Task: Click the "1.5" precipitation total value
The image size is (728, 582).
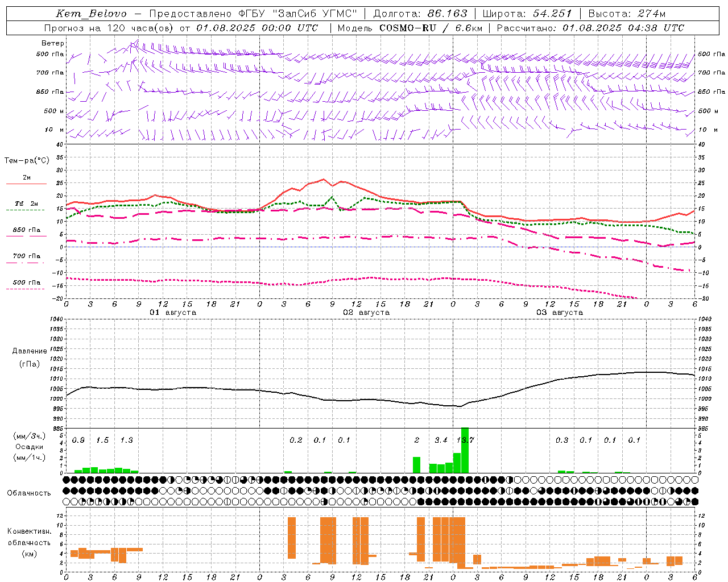Action: tap(102, 440)
